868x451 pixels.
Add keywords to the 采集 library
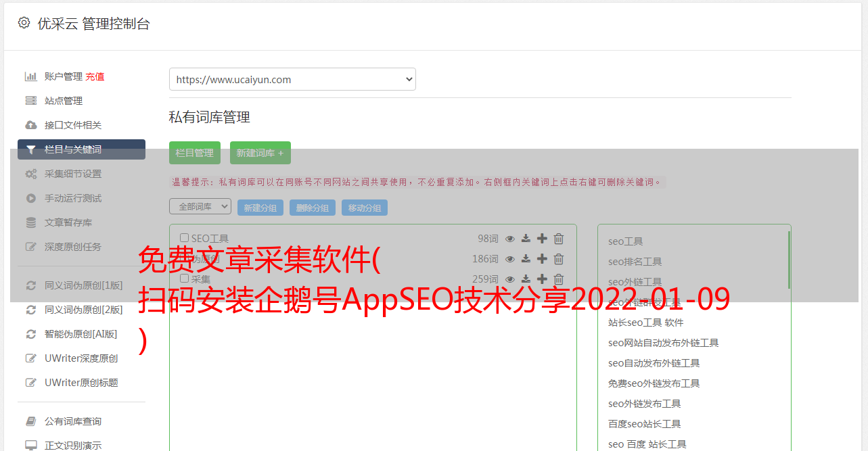pyautogui.click(x=542, y=279)
